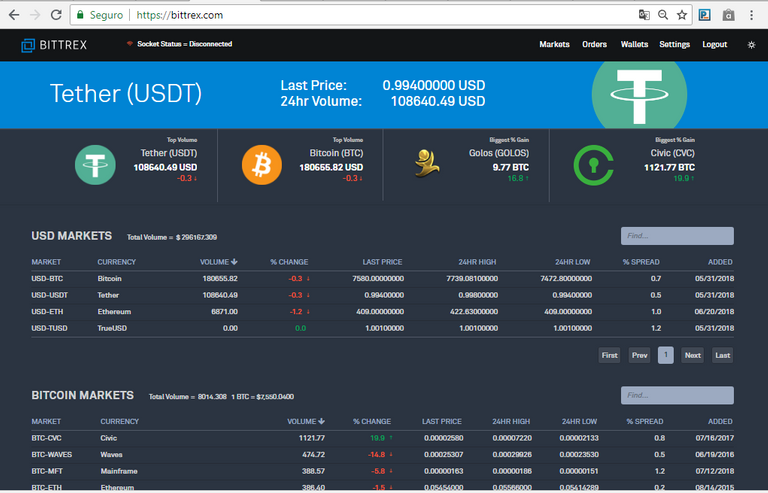Click First pagination button
768x493 pixels.
(x=609, y=355)
